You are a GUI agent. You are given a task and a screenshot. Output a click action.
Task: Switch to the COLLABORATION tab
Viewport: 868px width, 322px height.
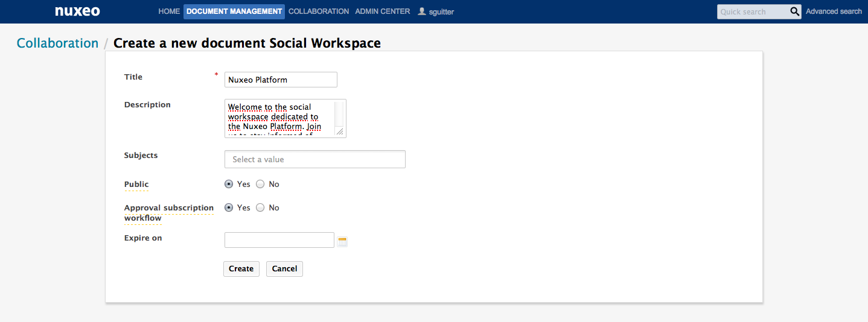(319, 11)
